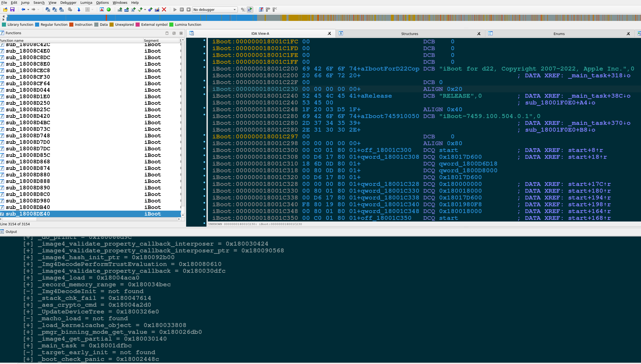Image resolution: width=641 pixels, height=364 pixels.
Task: Click the Save database icon
Action: coord(12,10)
